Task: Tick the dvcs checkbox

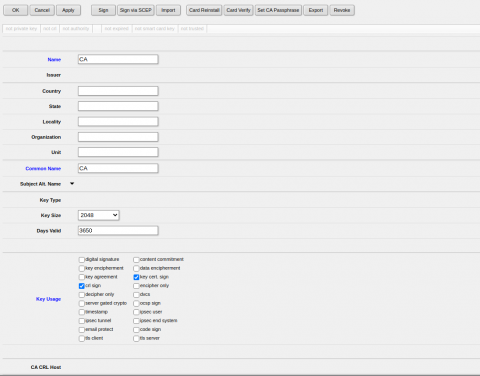Action: [136, 295]
